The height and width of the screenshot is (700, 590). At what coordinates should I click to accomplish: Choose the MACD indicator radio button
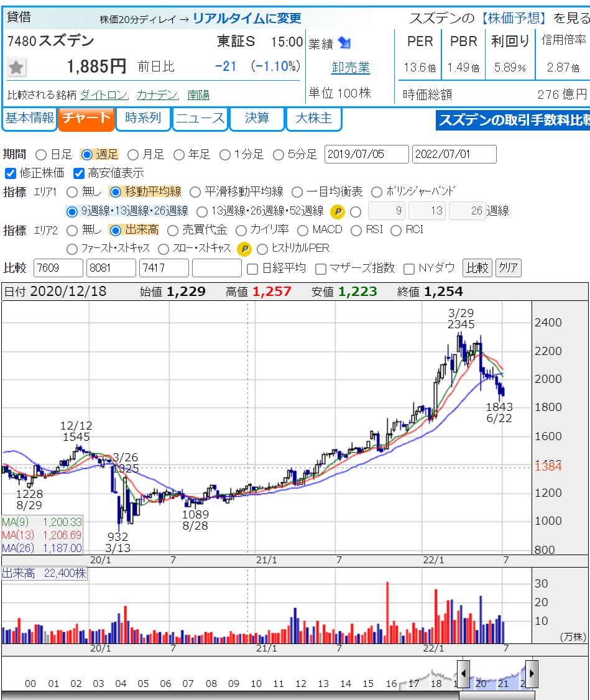[x=302, y=230]
